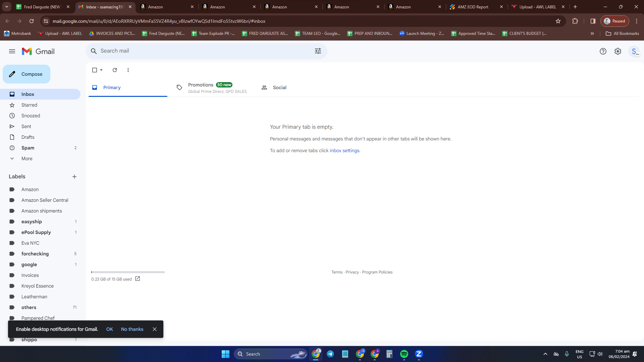The image size is (644, 362).
Task: Open the select dropdown arrow next to checkbox
Action: (101, 70)
